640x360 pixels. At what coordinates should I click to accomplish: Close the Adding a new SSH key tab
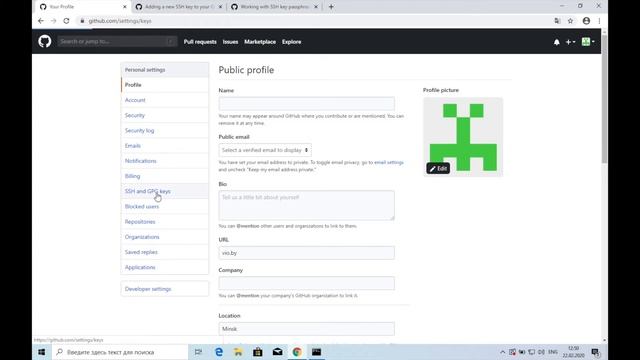click(220, 7)
